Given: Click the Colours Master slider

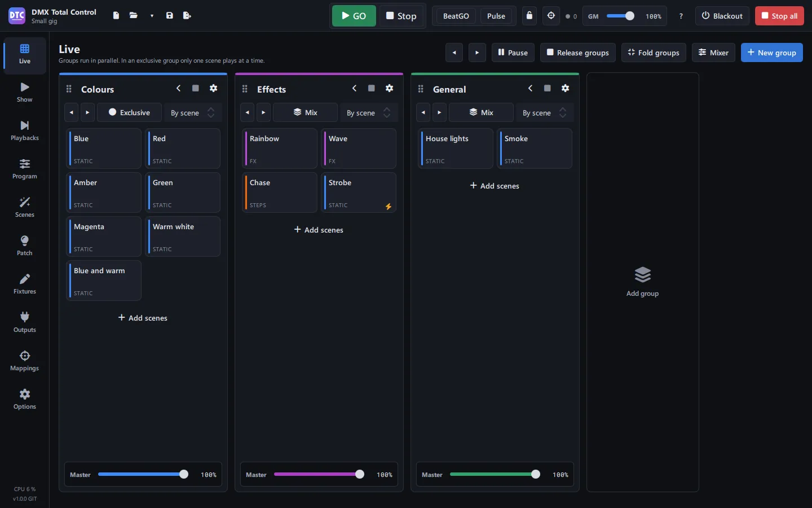Looking at the screenshot, I should [x=143, y=475].
